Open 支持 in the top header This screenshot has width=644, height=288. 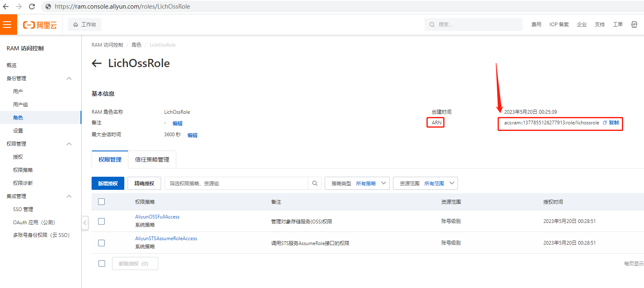coord(600,25)
